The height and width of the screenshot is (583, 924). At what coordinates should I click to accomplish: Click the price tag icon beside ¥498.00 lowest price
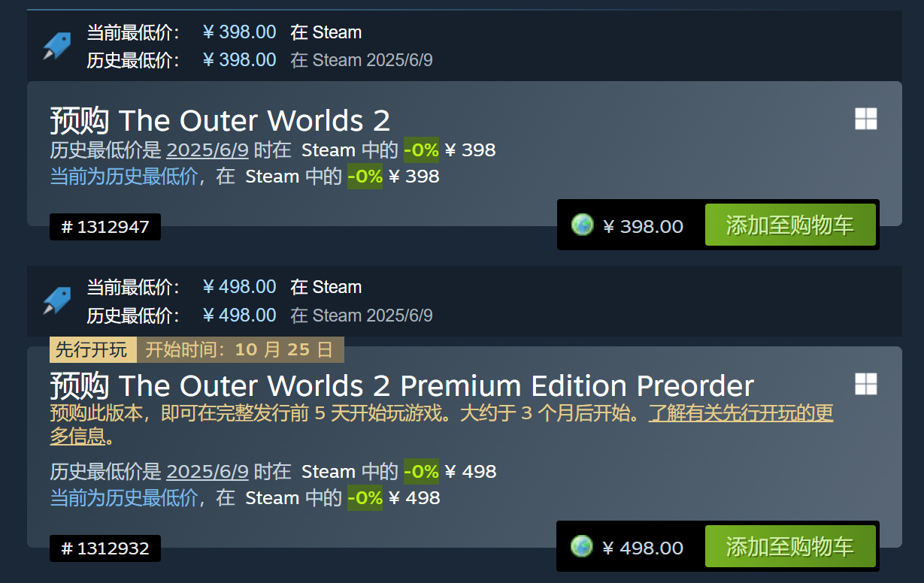pos(57,301)
